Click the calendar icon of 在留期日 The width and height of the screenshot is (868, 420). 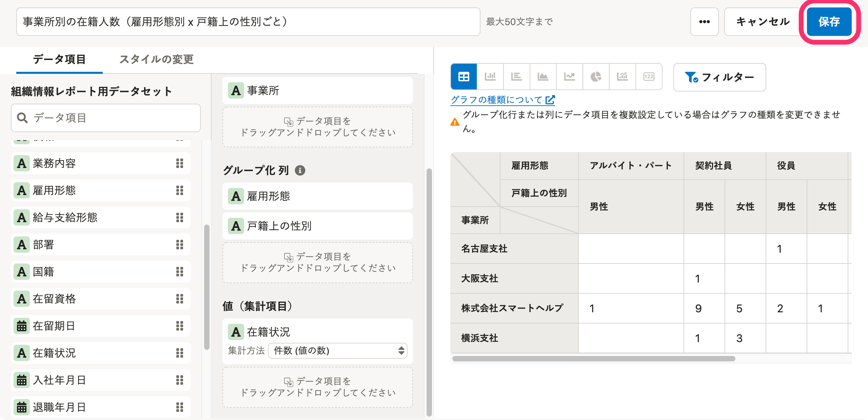[x=22, y=326]
